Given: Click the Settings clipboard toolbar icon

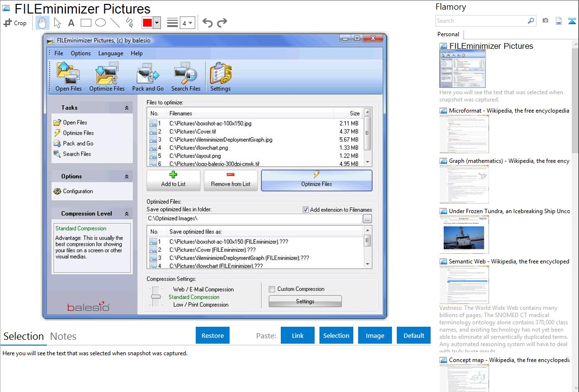Looking at the screenshot, I should pyautogui.click(x=220, y=77).
